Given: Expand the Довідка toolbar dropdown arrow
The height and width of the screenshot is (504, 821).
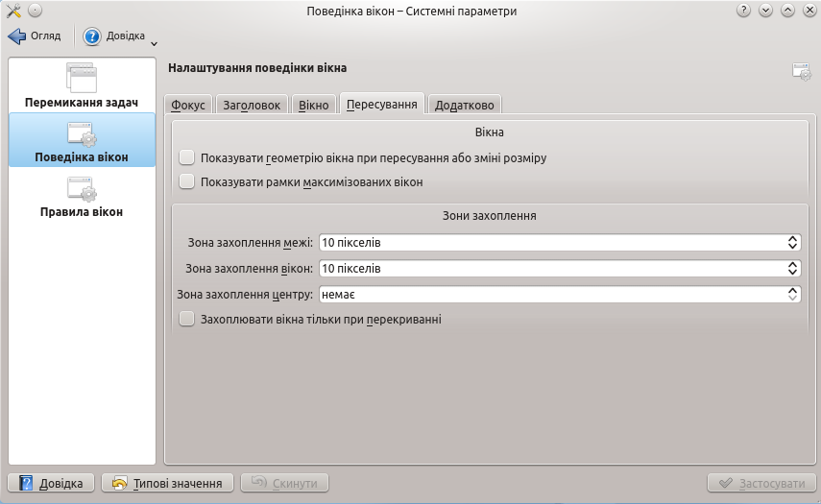Looking at the screenshot, I should click(154, 42).
